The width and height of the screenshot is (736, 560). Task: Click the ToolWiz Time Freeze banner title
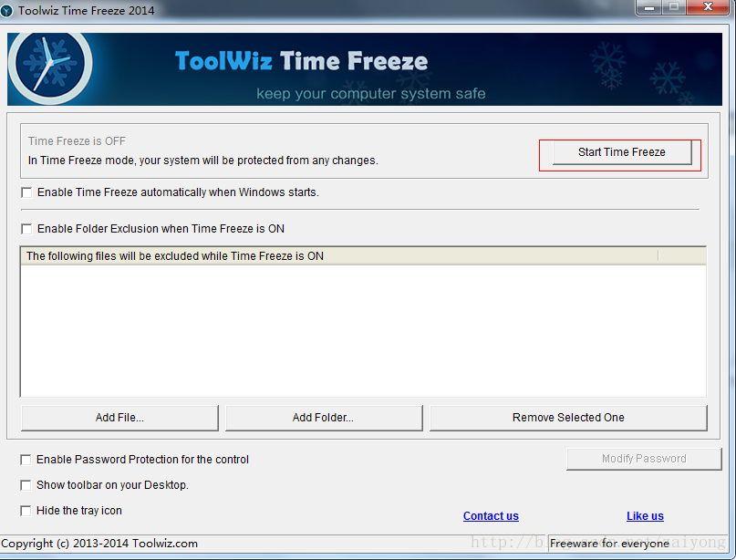[x=301, y=61]
